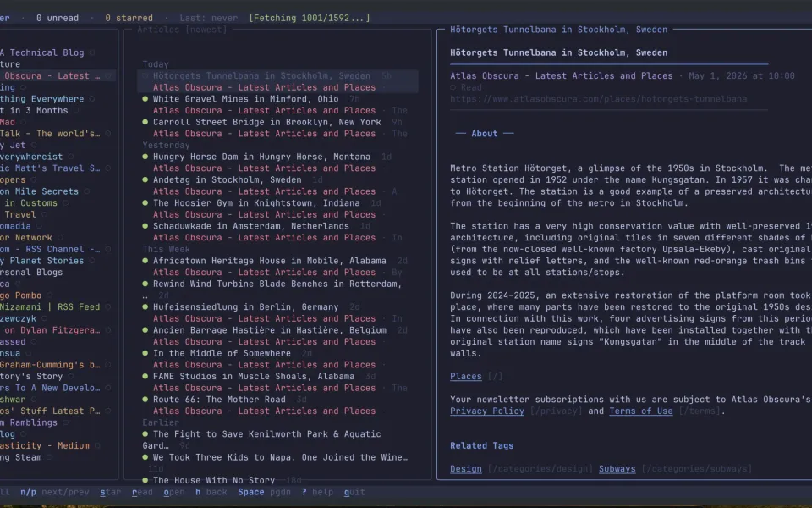Open the Subways related tag link
The width and height of the screenshot is (812, 508).
pos(617,468)
